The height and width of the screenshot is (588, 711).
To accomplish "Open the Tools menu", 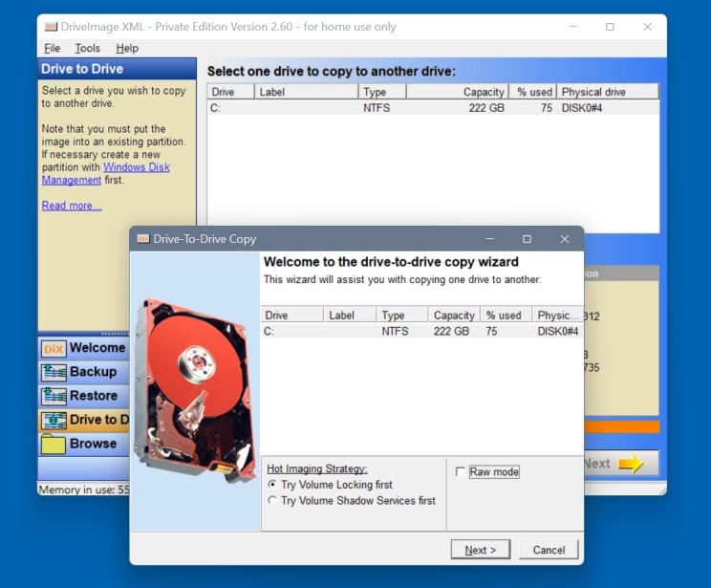I will pos(87,48).
